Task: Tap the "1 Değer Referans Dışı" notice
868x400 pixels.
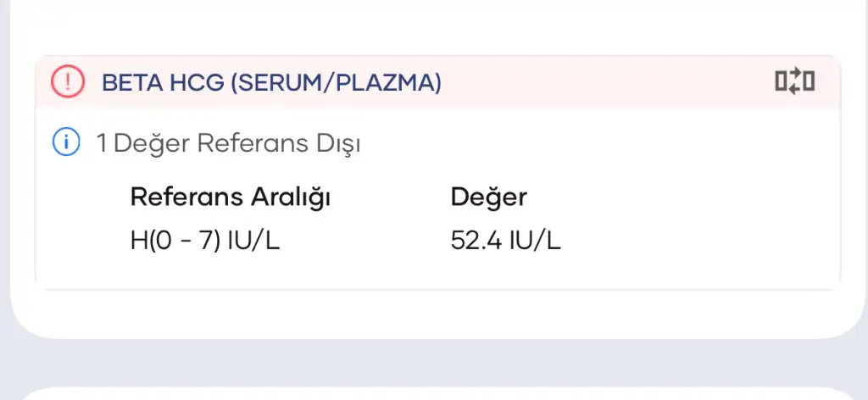Action: (229, 144)
